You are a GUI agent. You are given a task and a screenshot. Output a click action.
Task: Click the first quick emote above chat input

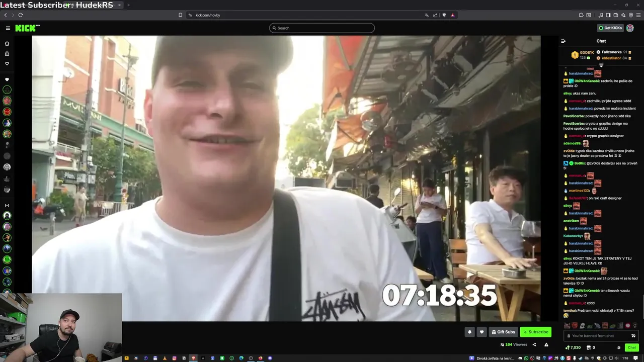(x=567, y=326)
